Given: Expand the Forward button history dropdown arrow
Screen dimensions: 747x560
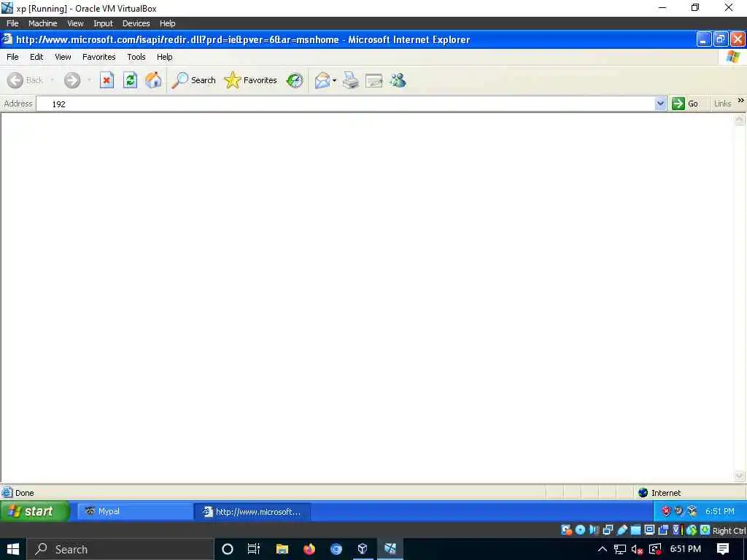Looking at the screenshot, I should 89,80.
